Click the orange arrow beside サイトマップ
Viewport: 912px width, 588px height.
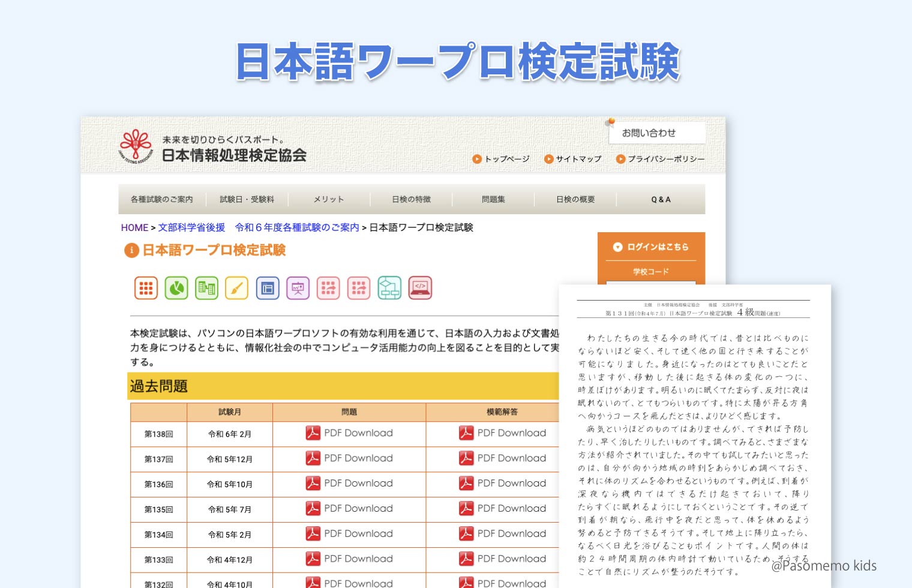(x=548, y=159)
